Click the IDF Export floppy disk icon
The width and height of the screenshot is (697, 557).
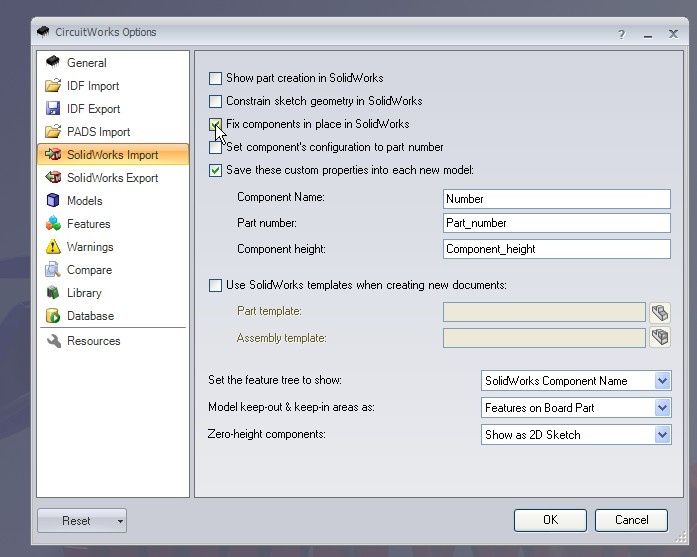pos(53,108)
